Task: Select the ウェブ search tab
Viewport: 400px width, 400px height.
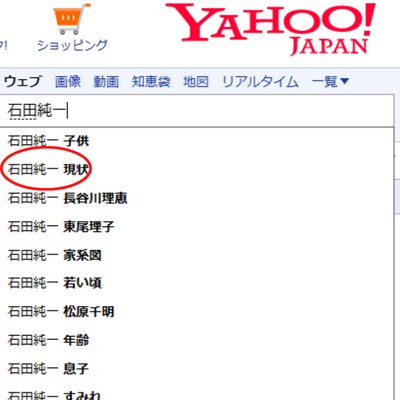Action: pos(23,81)
